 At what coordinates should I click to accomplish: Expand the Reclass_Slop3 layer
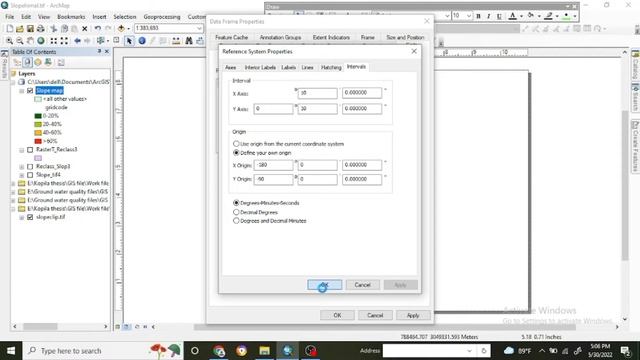[x=22, y=167]
